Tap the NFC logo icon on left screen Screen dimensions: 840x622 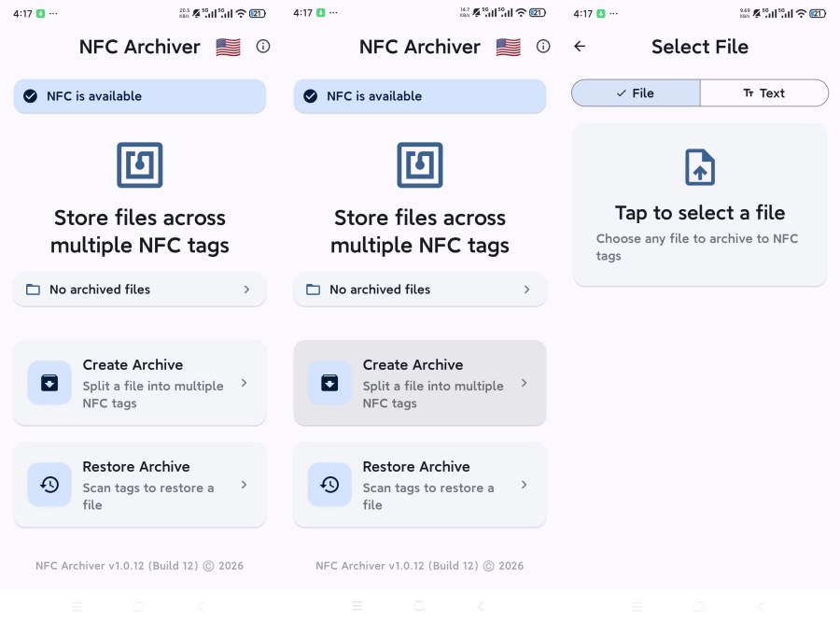coord(140,165)
